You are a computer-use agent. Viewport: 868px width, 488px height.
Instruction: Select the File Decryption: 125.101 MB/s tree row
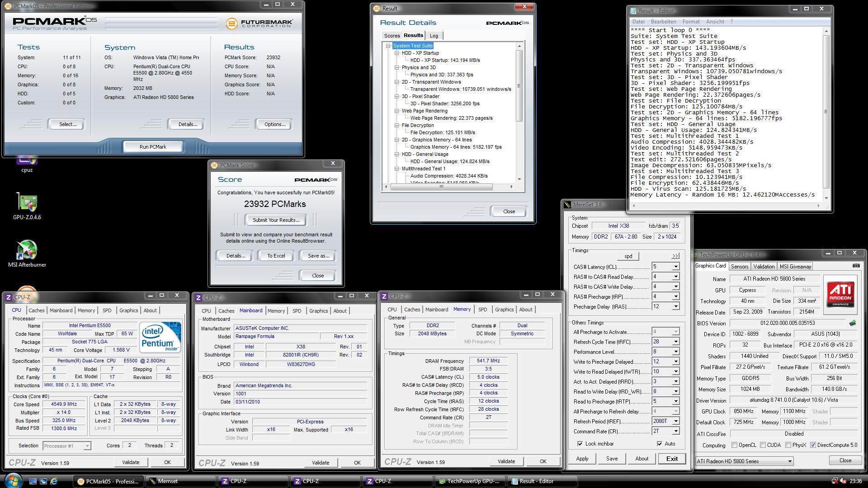pos(442,132)
